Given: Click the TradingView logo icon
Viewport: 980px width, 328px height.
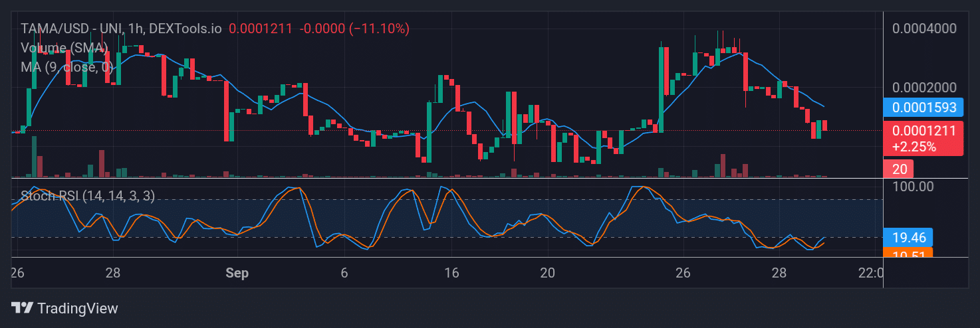Looking at the screenshot, I should point(23,308).
